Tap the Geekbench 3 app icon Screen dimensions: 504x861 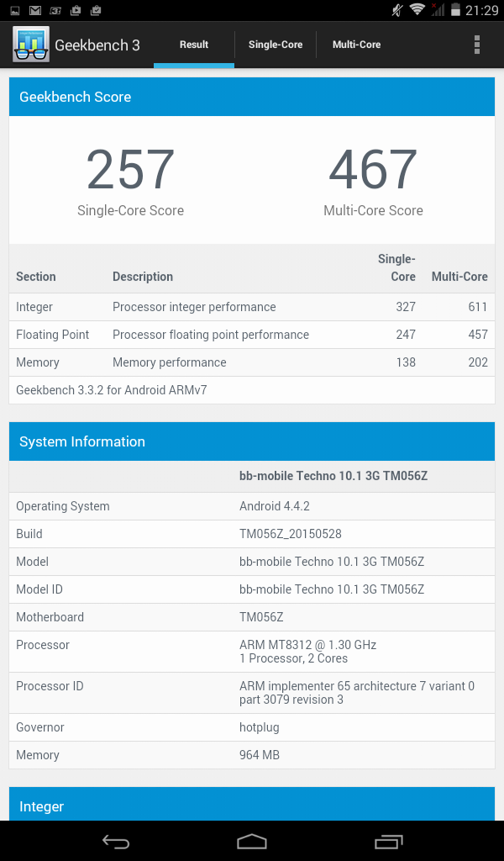[31, 45]
